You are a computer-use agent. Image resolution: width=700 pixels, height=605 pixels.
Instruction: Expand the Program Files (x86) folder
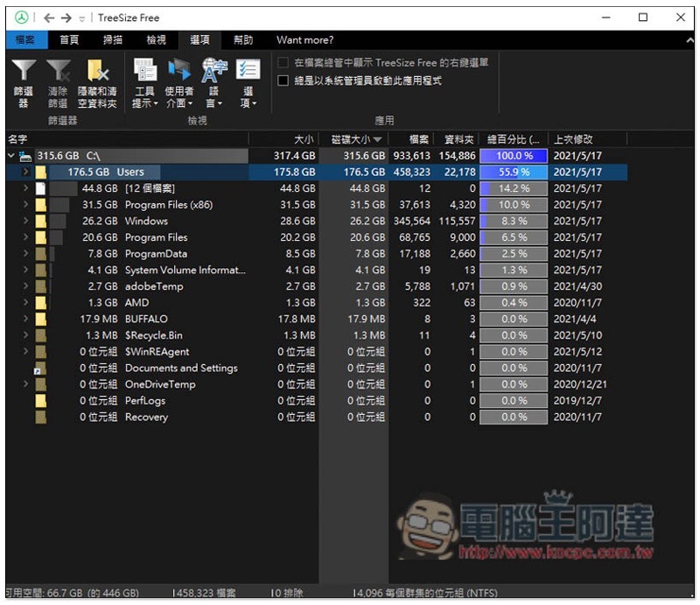pyautogui.click(x=25, y=205)
